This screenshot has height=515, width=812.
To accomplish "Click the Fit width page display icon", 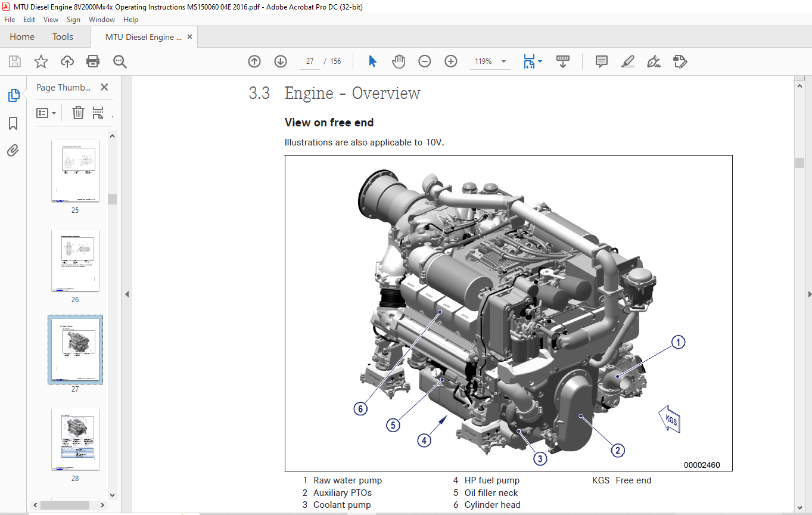I will pyautogui.click(x=529, y=61).
